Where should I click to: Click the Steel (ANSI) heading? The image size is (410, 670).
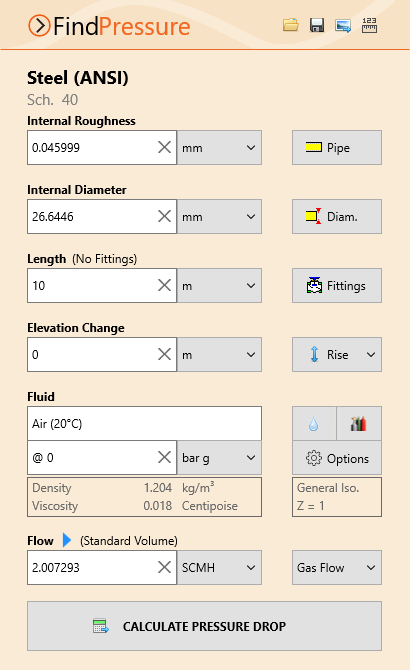[78, 78]
